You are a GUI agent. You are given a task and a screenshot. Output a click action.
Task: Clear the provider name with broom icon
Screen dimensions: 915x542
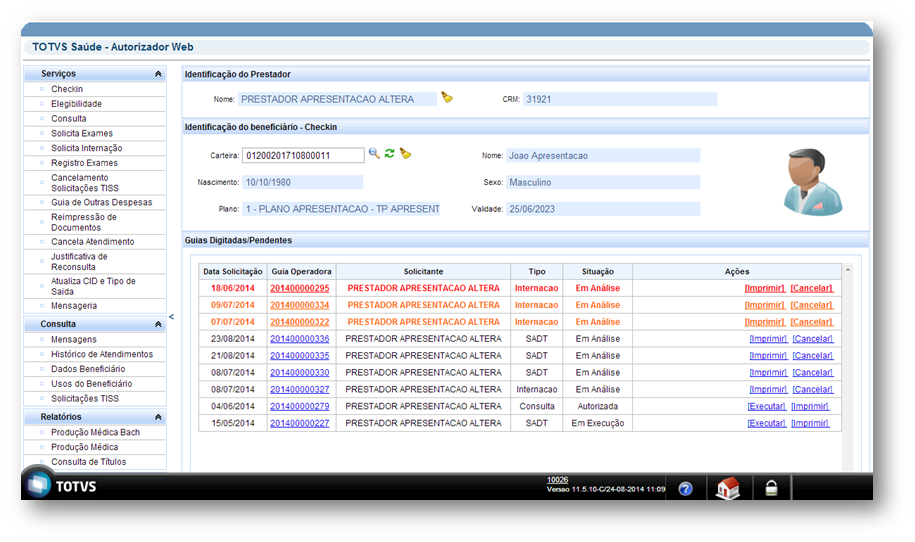pyautogui.click(x=447, y=97)
